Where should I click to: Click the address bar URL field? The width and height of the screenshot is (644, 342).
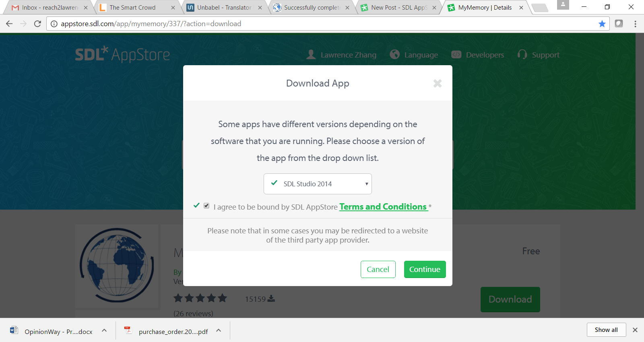[322, 24]
